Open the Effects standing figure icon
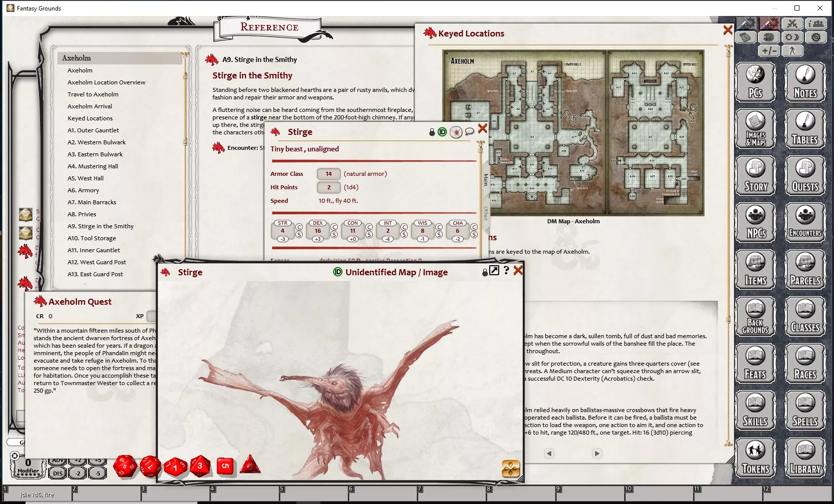Image resolution: width=834 pixels, height=504 pixels. point(793,50)
